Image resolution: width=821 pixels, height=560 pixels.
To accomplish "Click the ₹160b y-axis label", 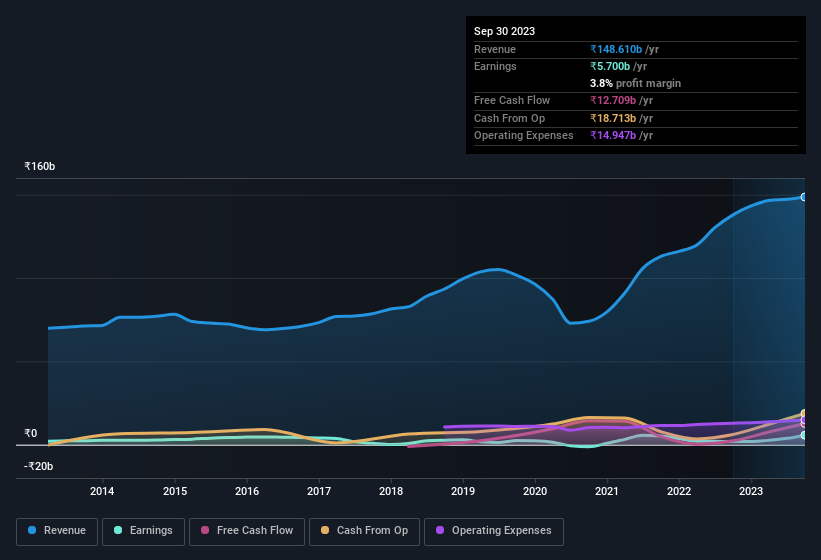I will [x=40, y=166].
